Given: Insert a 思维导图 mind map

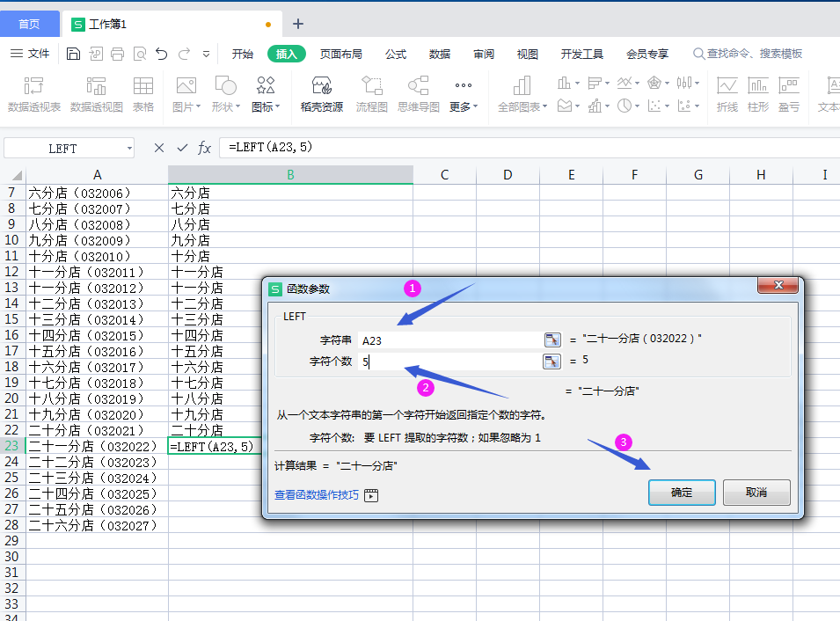Looking at the screenshot, I should click(419, 94).
